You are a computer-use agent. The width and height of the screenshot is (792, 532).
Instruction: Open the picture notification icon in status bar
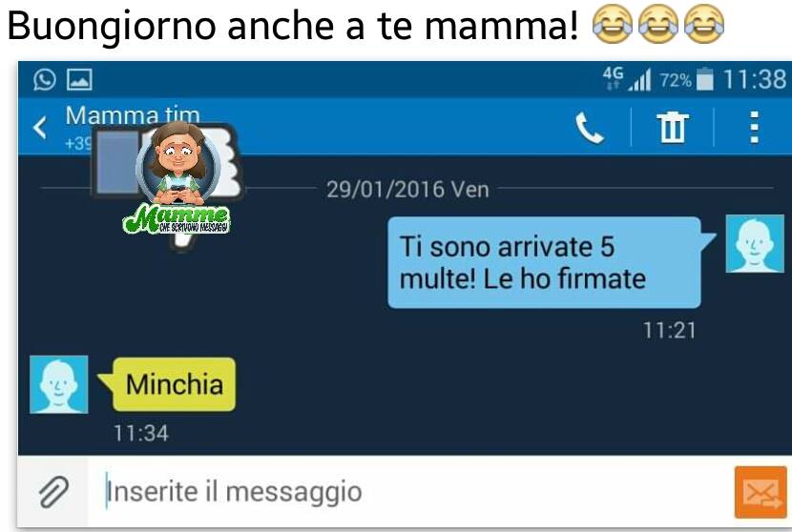[x=80, y=80]
